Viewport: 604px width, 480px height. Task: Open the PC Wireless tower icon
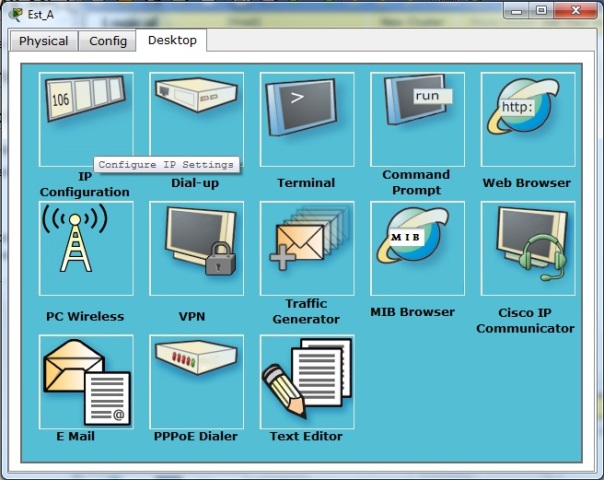pos(85,247)
